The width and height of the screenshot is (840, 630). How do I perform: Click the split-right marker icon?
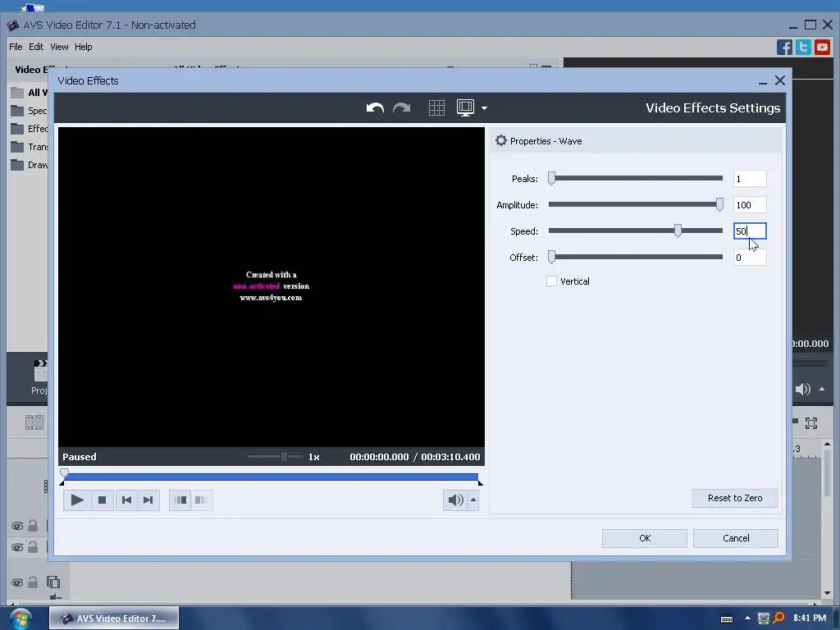tap(202, 500)
